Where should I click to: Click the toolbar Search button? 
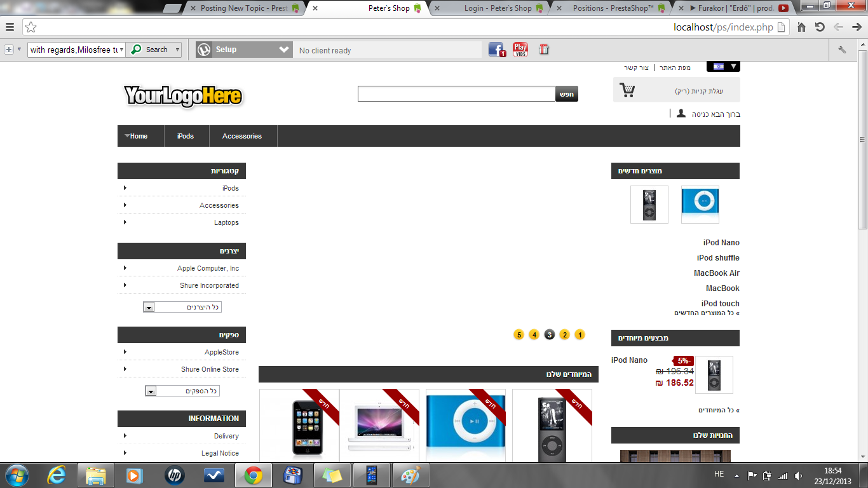(x=150, y=50)
